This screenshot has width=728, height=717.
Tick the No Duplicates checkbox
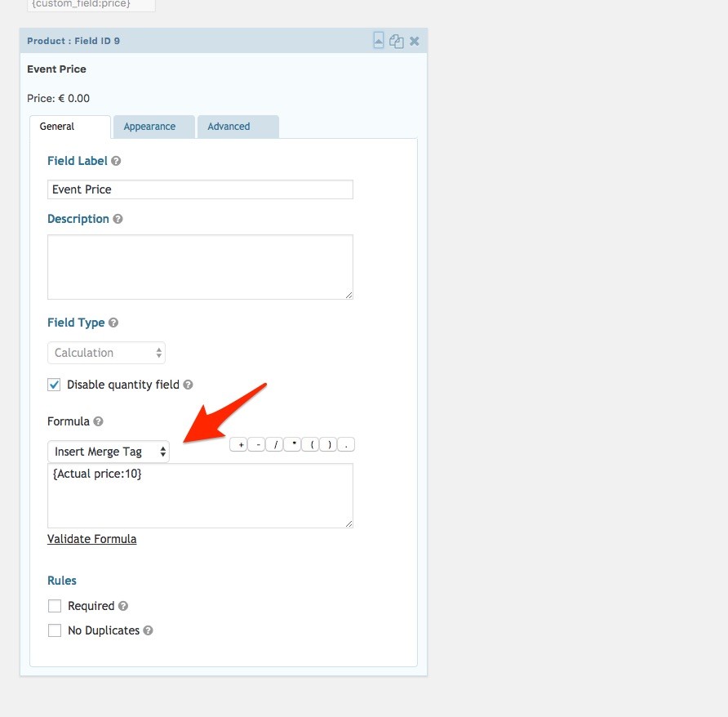coord(55,630)
